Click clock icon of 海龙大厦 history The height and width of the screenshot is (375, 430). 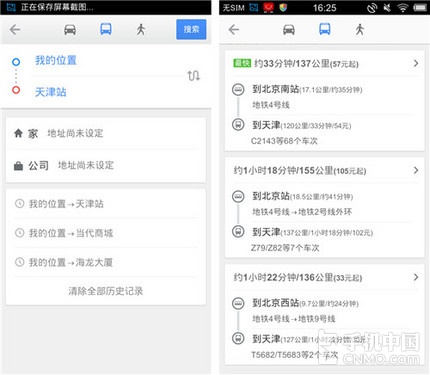[x=20, y=262]
